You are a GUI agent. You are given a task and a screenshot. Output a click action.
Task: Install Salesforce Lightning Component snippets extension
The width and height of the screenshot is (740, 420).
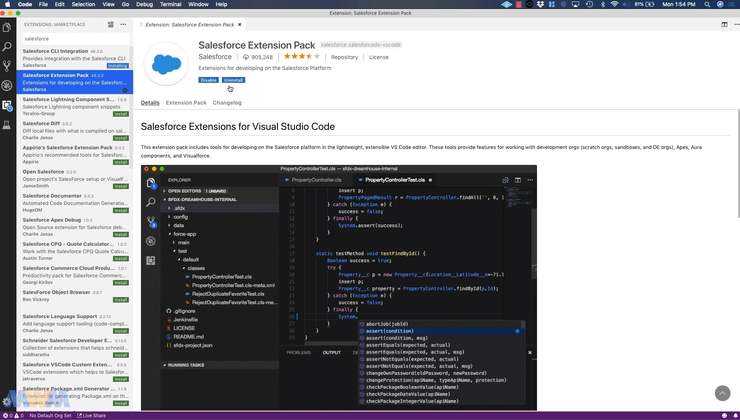(120, 114)
